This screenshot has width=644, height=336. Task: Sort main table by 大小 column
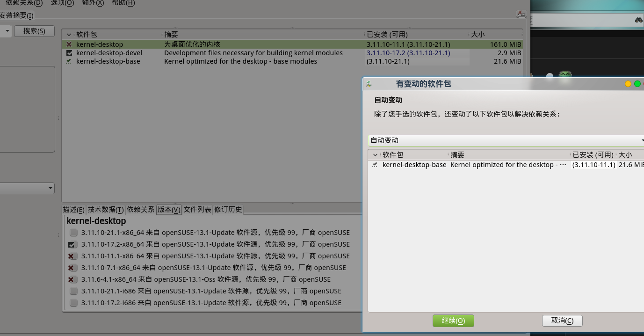[478, 35]
